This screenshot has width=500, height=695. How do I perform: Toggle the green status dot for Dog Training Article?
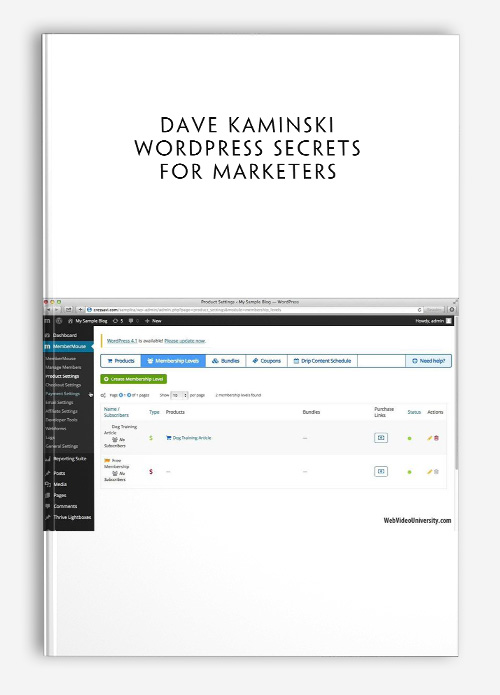click(x=410, y=438)
